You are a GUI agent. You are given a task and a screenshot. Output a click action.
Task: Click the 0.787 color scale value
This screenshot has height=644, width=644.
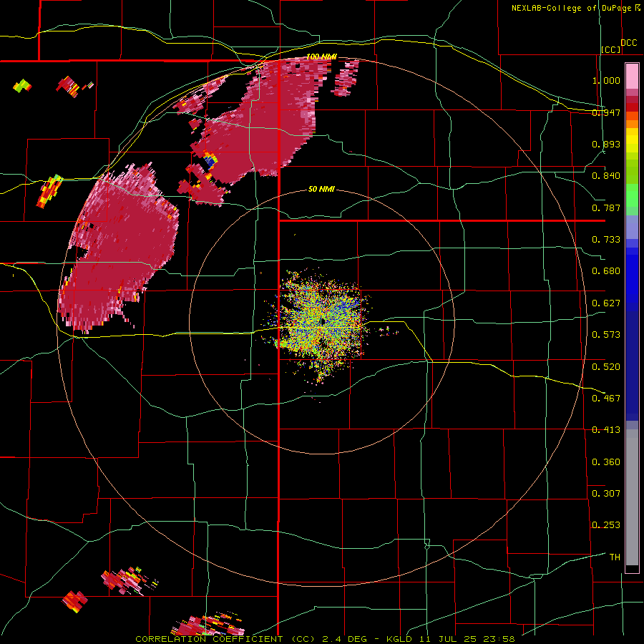(x=606, y=208)
